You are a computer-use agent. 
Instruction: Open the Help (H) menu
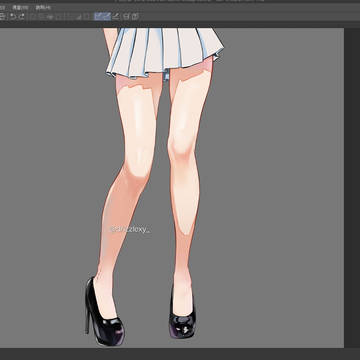pos(43,7)
